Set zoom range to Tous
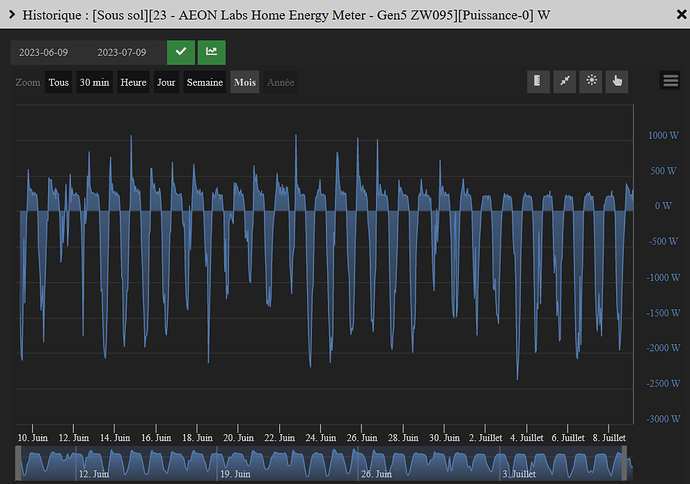 (x=59, y=83)
